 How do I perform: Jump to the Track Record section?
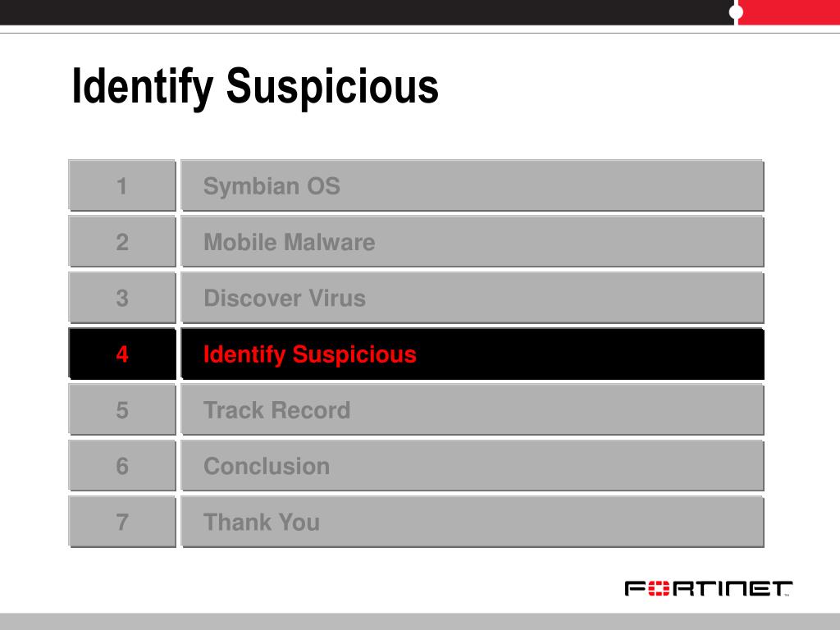(472, 410)
